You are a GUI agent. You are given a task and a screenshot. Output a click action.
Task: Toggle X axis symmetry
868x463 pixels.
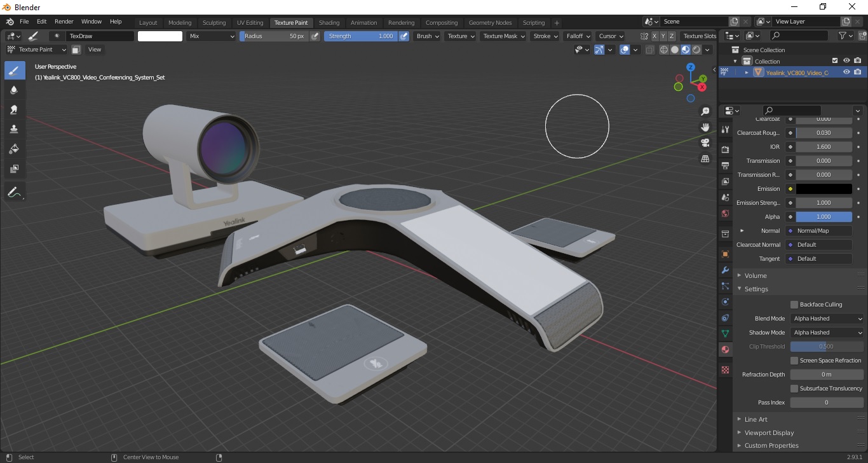pyautogui.click(x=654, y=36)
